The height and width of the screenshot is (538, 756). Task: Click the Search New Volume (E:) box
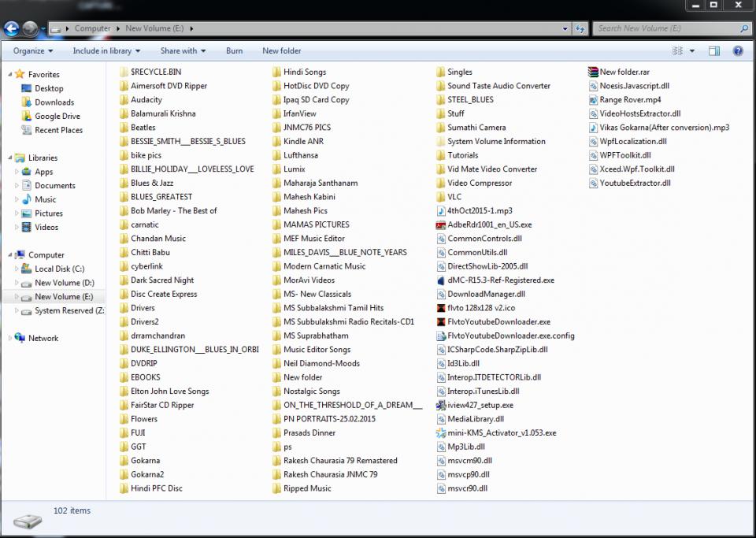point(665,28)
